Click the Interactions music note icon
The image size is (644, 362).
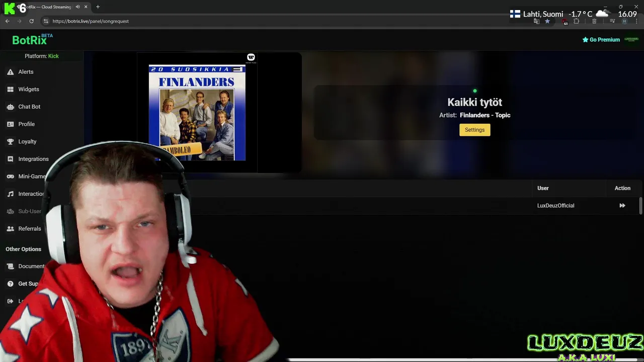click(x=10, y=194)
